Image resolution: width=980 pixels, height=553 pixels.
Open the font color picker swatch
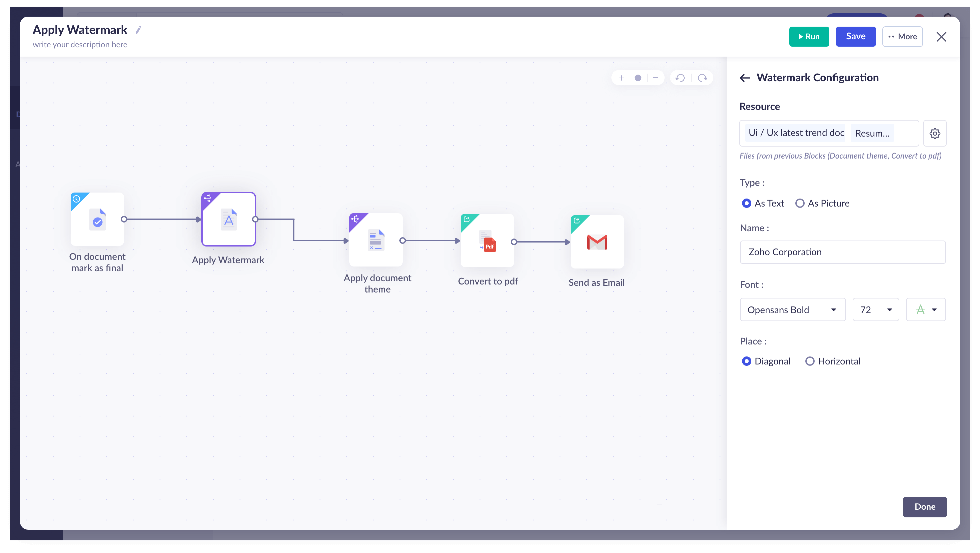pyautogui.click(x=921, y=309)
